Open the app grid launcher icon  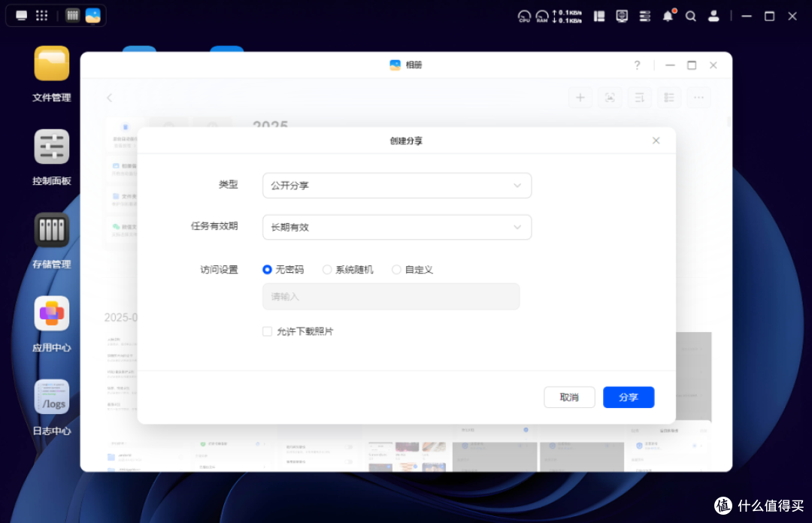pyautogui.click(x=42, y=16)
